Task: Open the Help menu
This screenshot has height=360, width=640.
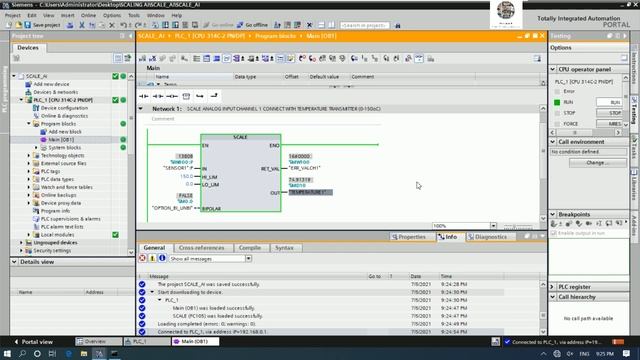Action: tap(177, 16)
